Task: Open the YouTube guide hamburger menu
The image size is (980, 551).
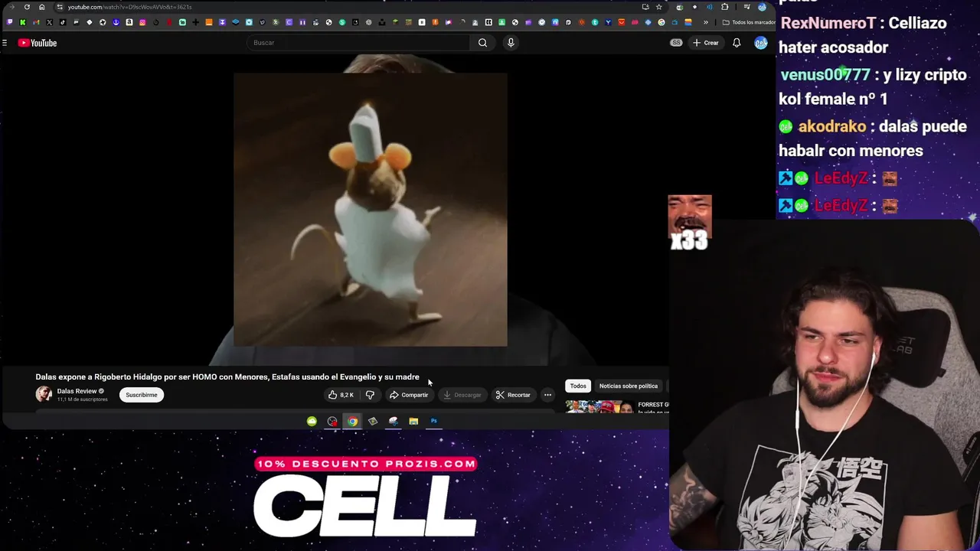Action: point(5,43)
